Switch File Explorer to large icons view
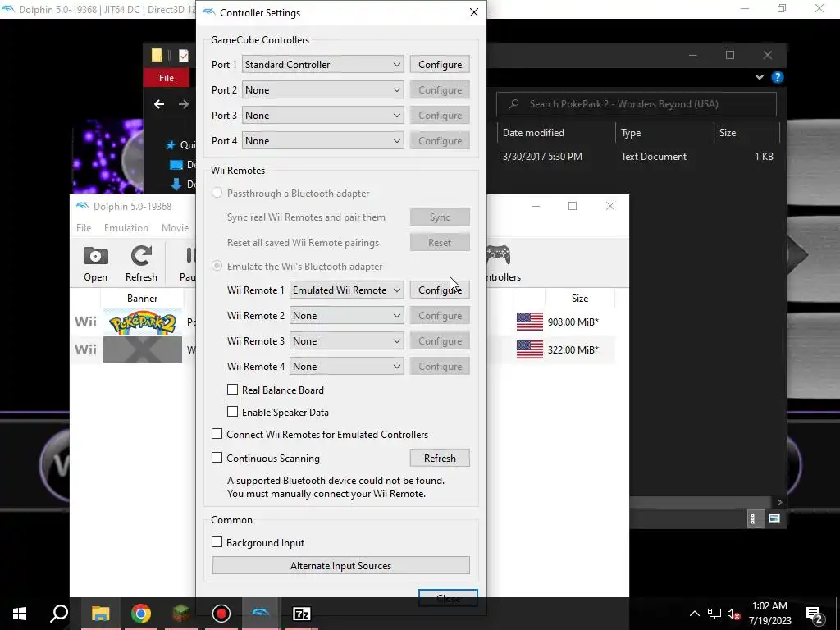Screen dimensions: 840x630 774,518
